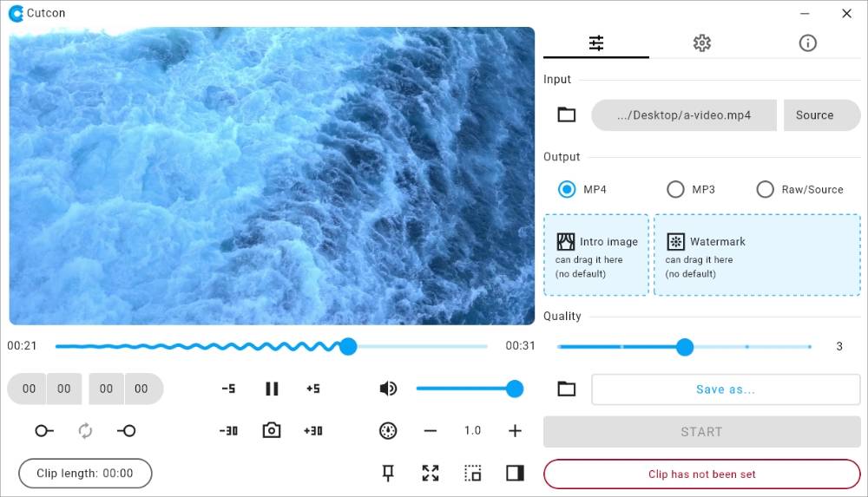Increase playback speed with the plus button

(515, 430)
